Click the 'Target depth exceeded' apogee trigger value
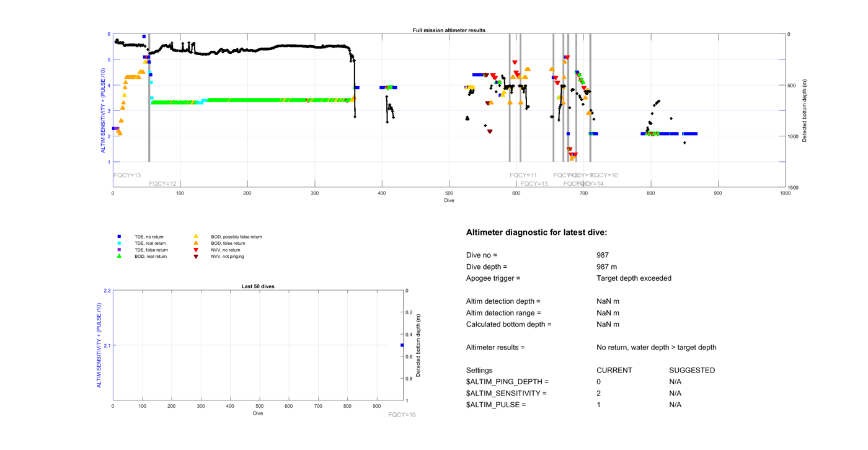Screen dimensions: 868x450 pos(634,278)
